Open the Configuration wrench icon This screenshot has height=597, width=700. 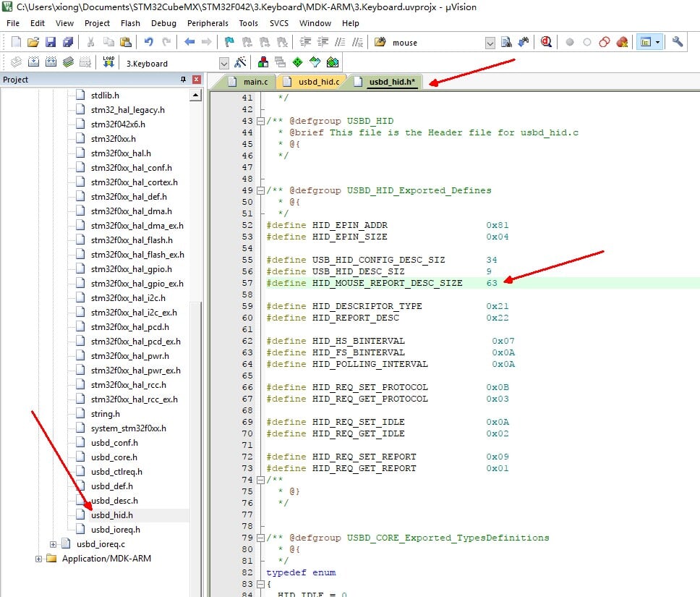[678, 42]
